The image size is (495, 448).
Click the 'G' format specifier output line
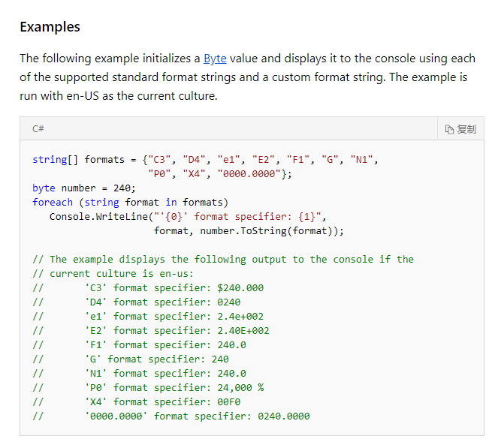[156, 359]
